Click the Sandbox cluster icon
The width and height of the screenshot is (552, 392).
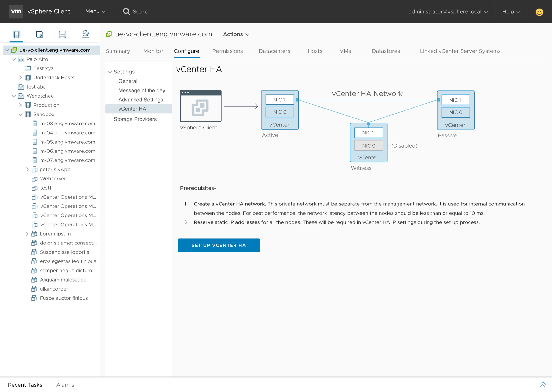click(x=28, y=114)
